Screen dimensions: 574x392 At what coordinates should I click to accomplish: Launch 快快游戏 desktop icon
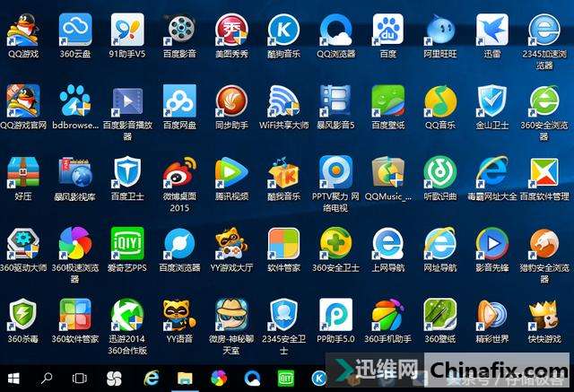pos(544,314)
